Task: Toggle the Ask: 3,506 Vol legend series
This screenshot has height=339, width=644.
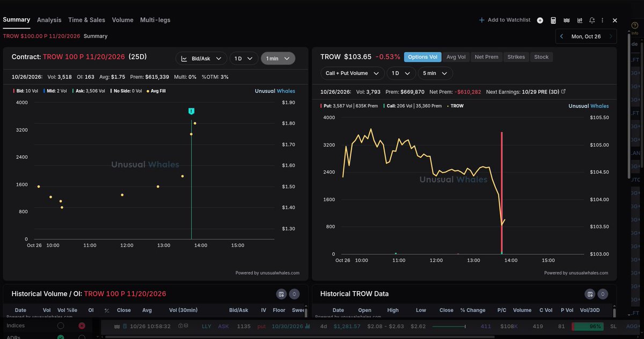Action: coord(90,91)
